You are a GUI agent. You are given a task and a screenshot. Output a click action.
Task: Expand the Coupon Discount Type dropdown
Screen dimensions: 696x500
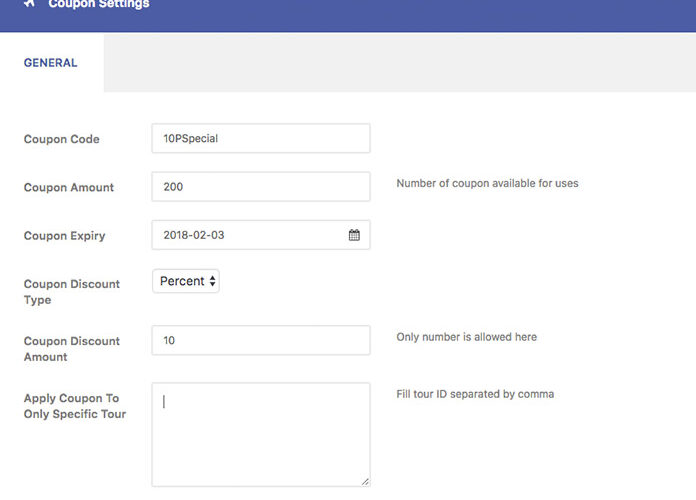(x=186, y=281)
